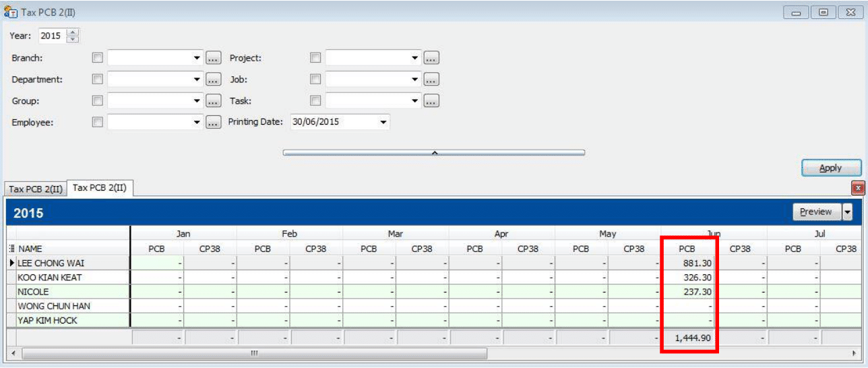The image size is (868, 368).
Task: Open the Task dropdown list
Action: click(x=415, y=101)
